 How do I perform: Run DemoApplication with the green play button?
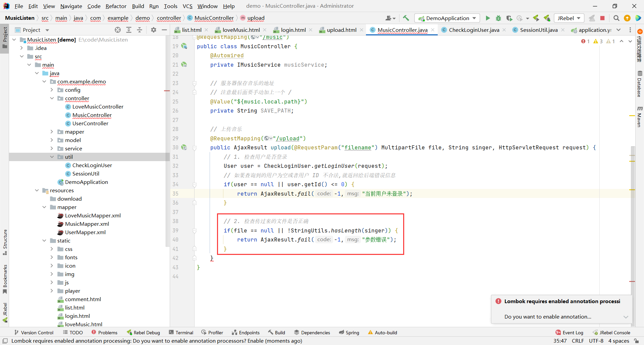pos(488,18)
